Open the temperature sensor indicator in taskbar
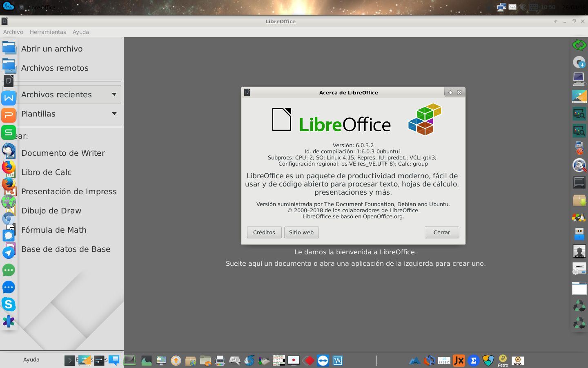 262,361
